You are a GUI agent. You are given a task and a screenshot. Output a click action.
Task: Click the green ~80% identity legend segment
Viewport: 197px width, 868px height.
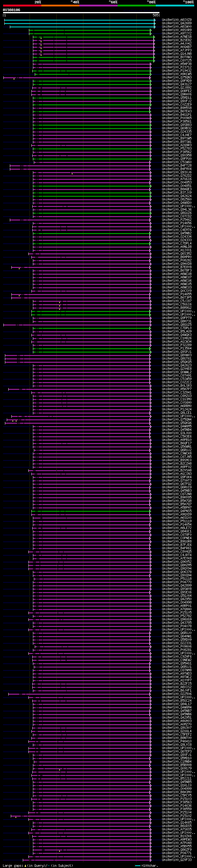point(137,6)
